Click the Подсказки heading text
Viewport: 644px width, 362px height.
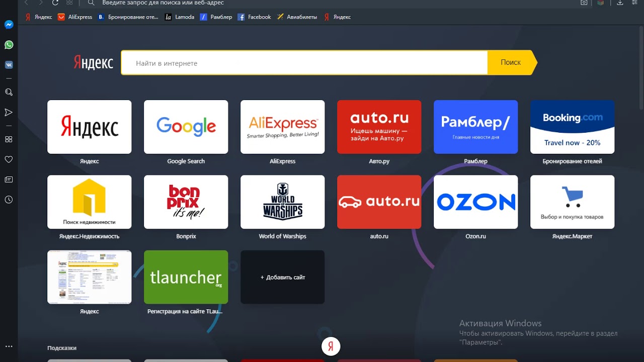click(x=62, y=348)
